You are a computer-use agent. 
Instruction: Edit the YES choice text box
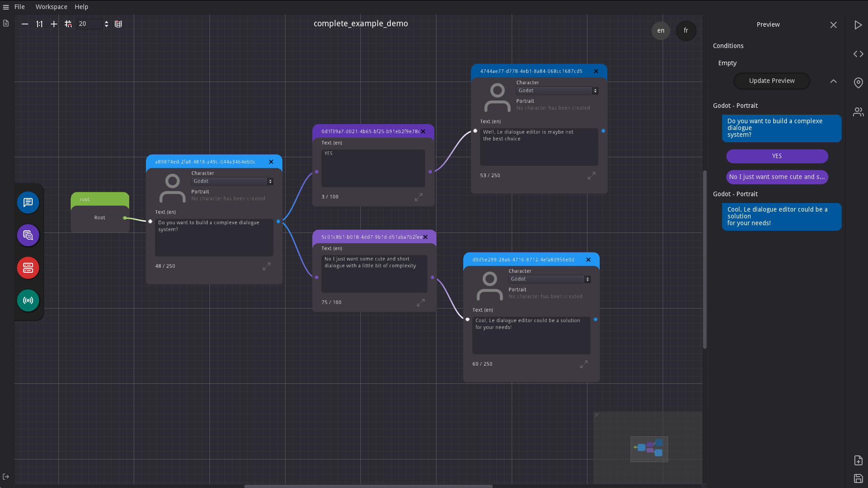[373, 168]
